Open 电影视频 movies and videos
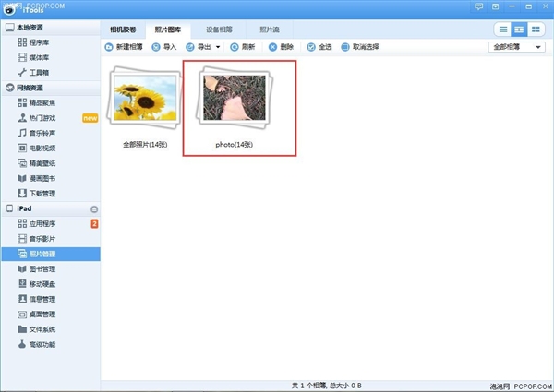This screenshot has height=392, width=554. (36, 148)
